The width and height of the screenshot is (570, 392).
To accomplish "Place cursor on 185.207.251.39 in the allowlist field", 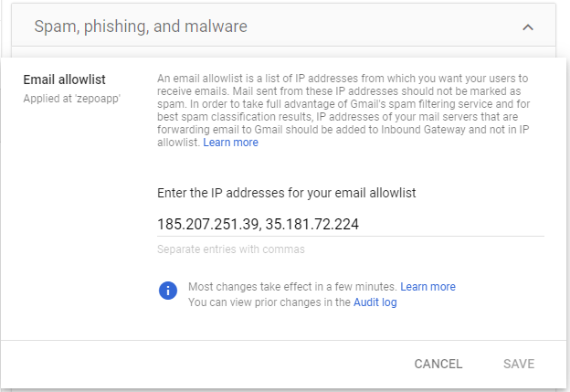I will (207, 223).
